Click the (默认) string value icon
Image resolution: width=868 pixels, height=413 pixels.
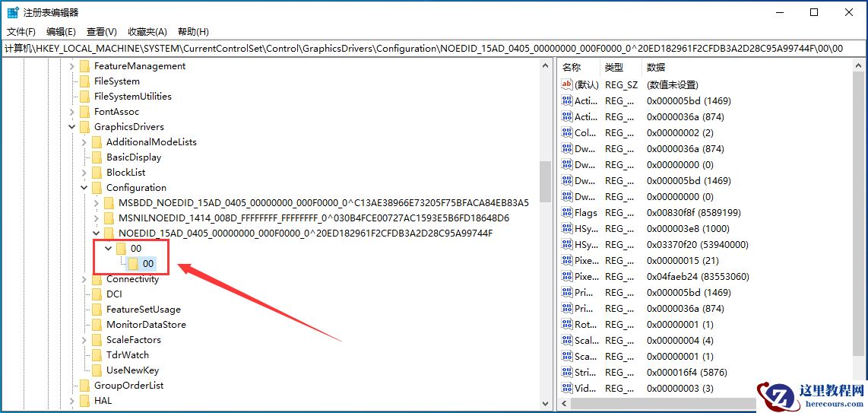point(566,84)
